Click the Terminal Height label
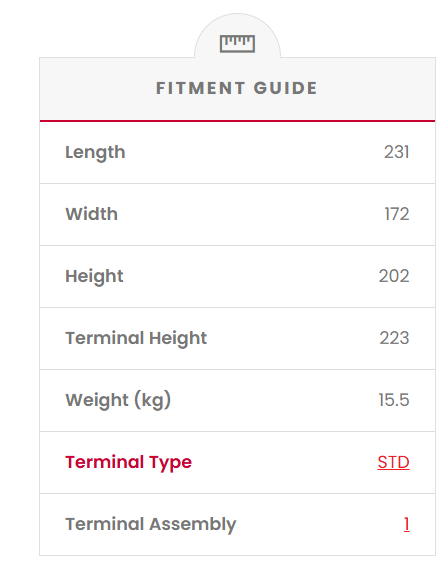This screenshot has height=582, width=444. [x=136, y=339]
